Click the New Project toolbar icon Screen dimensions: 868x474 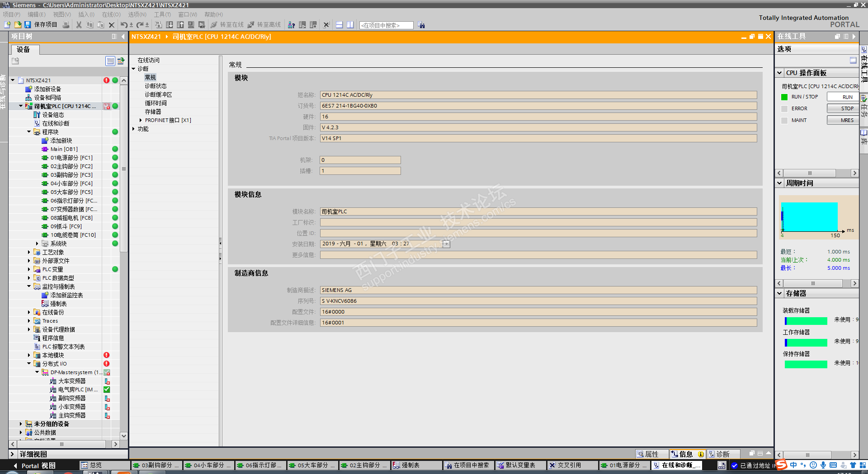pos(7,25)
